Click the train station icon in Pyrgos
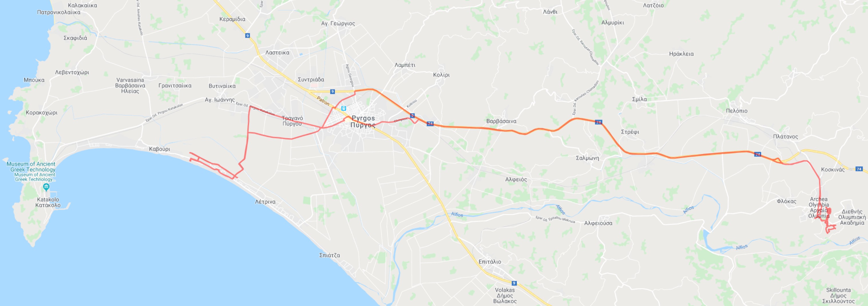Image resolution: width=868 pixels, height=306 pixels. click(x=344, y=108)
